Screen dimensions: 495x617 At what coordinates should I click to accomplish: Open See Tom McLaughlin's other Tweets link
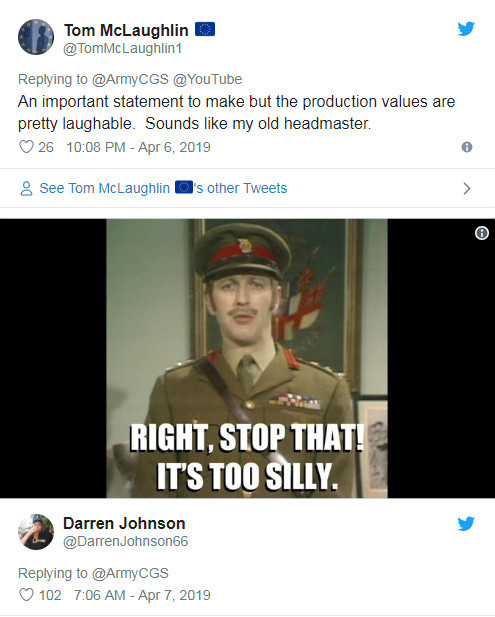point(163,188)
